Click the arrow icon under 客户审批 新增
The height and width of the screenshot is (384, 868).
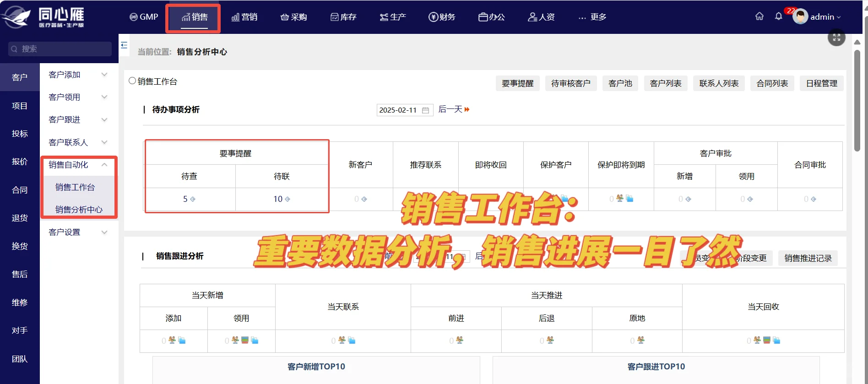pyautogui.click(x=688, y=199)
